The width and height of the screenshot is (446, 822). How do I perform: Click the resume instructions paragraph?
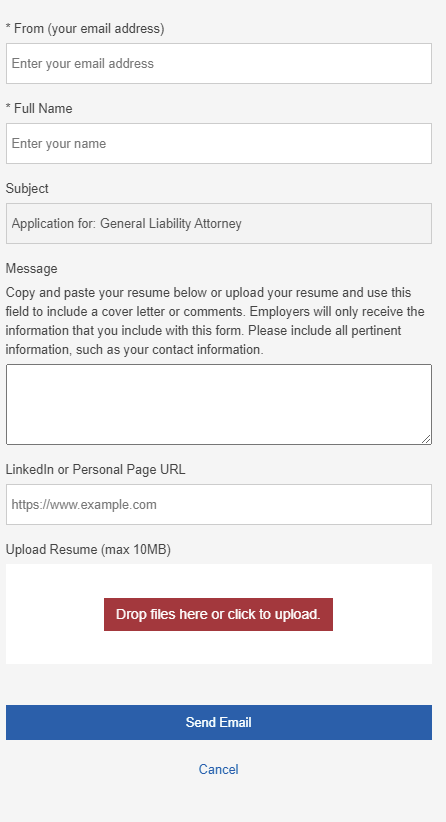point(215,321)
